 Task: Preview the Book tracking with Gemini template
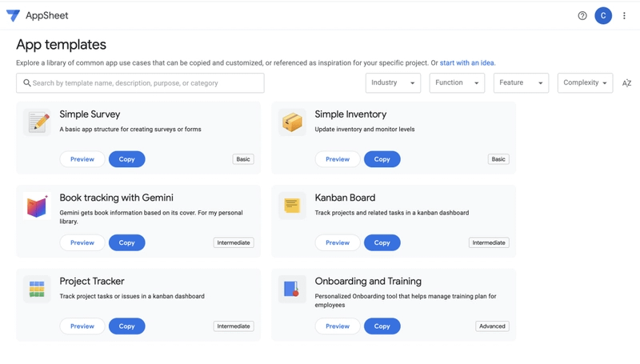pyautogui.click(x=82, y=243)
